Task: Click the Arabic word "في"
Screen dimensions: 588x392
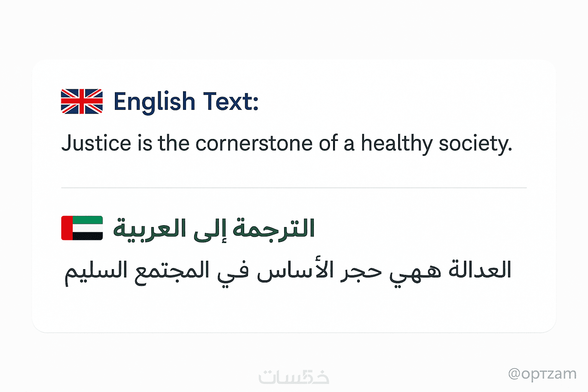Action: click(233, 272)
